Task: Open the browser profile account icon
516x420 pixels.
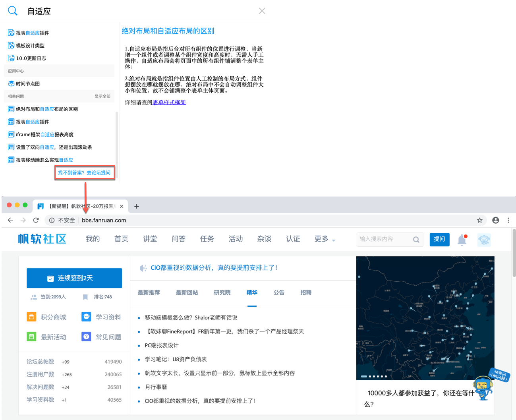Action: [495, 220]
